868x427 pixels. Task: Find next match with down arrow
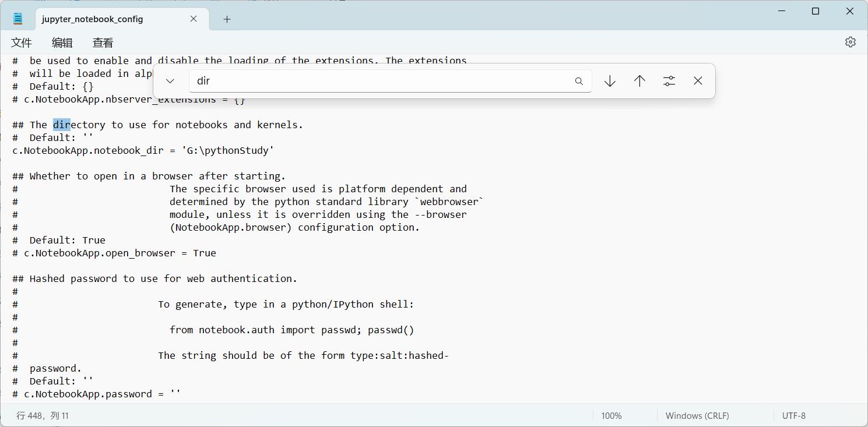610,81
